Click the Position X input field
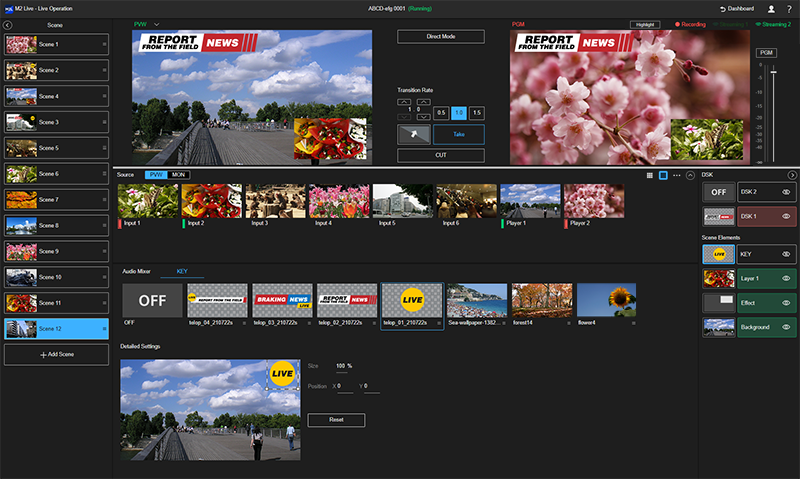 [345, 387]
